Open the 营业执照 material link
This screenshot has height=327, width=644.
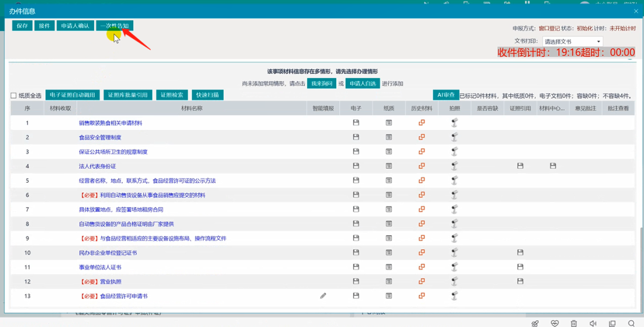(110, 282)
